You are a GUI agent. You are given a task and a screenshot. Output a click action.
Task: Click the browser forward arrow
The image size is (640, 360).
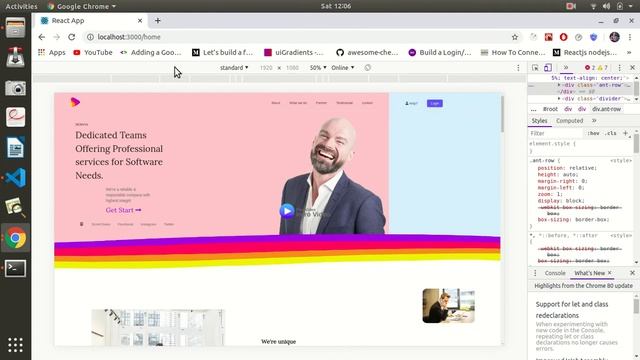tap(57, 37)
